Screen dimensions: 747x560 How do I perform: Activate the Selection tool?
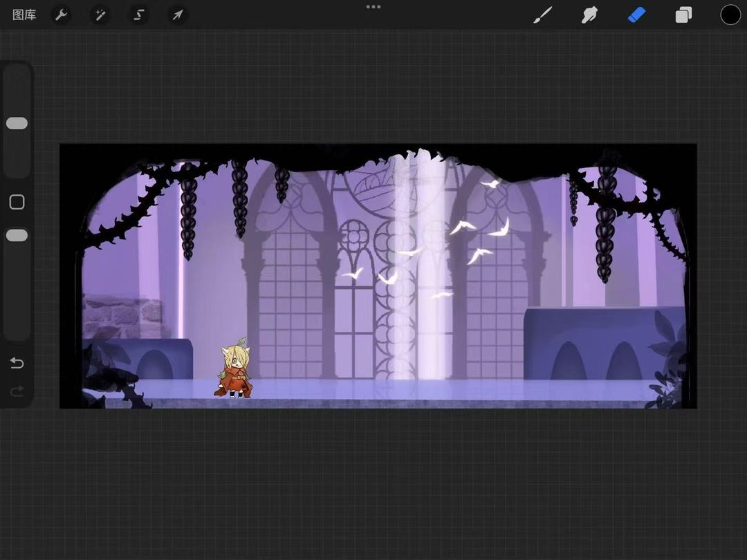[139, 15]
